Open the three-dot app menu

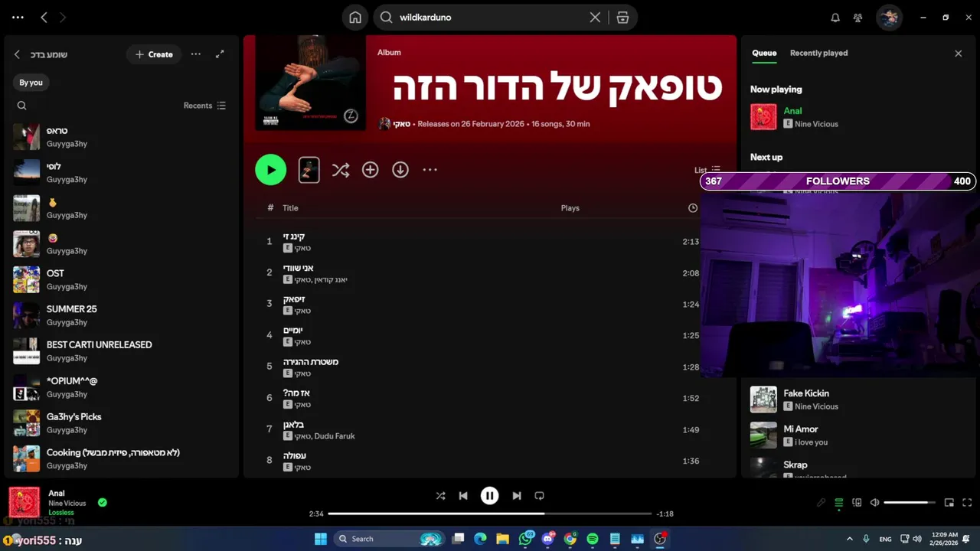18,17
